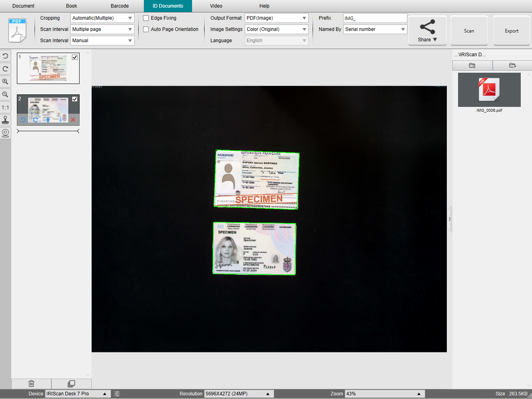Open device settings sliders icon
The width and height of the screenshot is (532, 399).
[117, 394]
